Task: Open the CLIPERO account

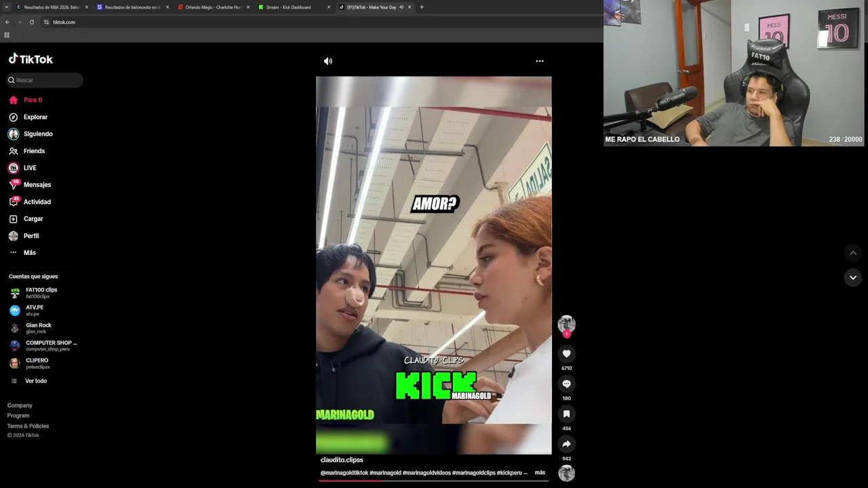Action: click(x=30, y=363)
